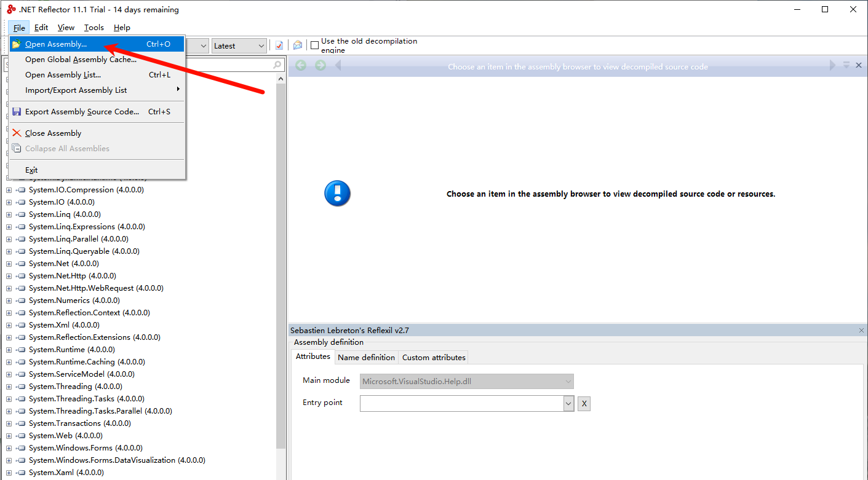Click the red checkmark document toolbar icon

(279, 45)
